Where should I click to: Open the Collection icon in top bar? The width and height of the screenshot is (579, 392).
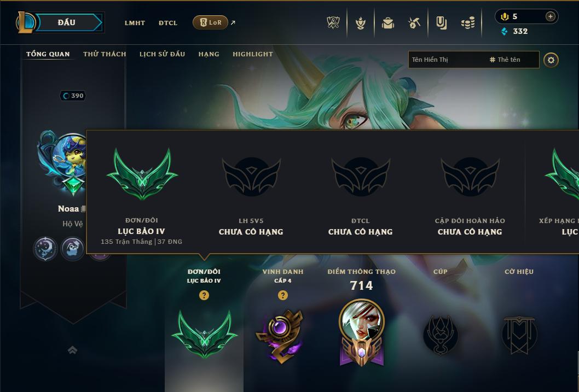click(361, 23)
